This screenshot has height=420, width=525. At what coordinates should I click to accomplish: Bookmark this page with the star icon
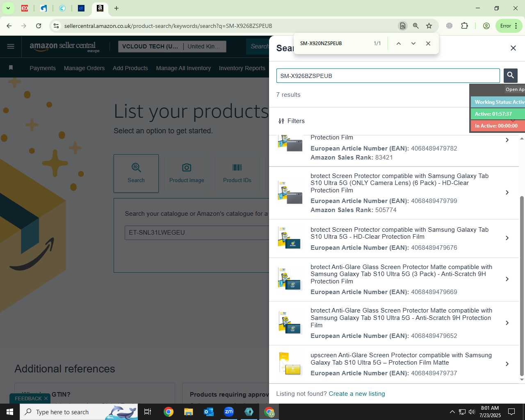[429, 26]
